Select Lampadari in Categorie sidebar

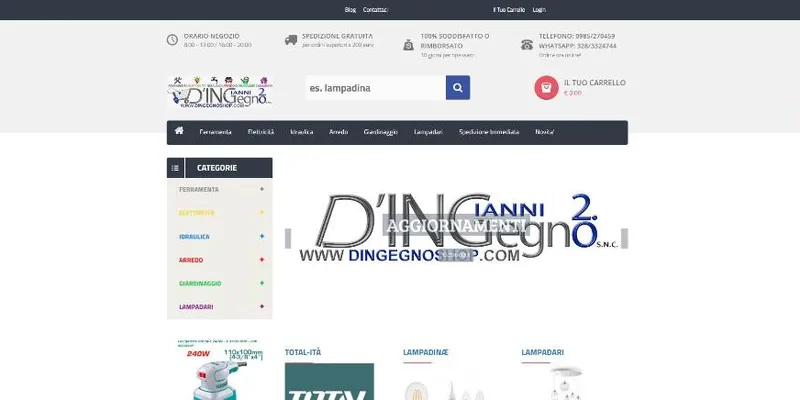196,307
